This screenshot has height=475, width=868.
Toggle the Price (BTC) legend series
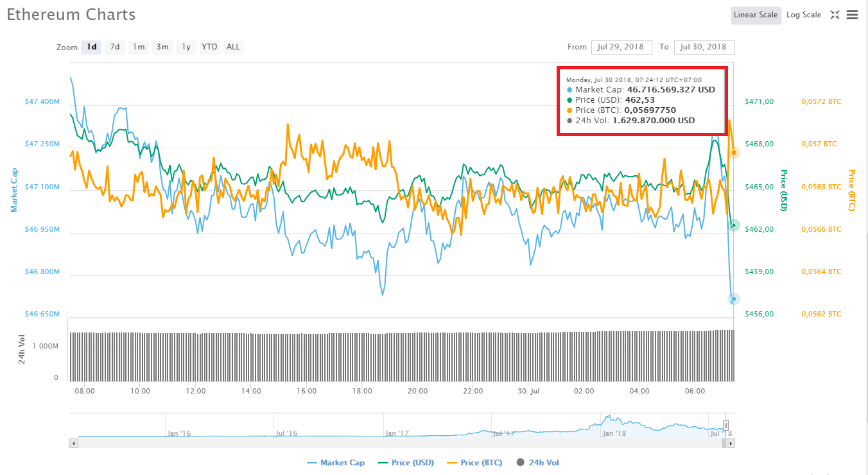[x=474, y=462]
